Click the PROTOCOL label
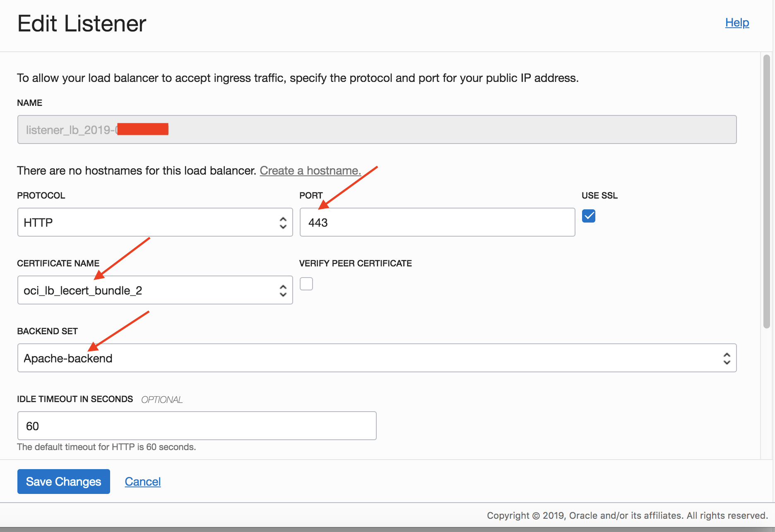The height and width of the screenshot is (532, 775). [x=41, y=196]
